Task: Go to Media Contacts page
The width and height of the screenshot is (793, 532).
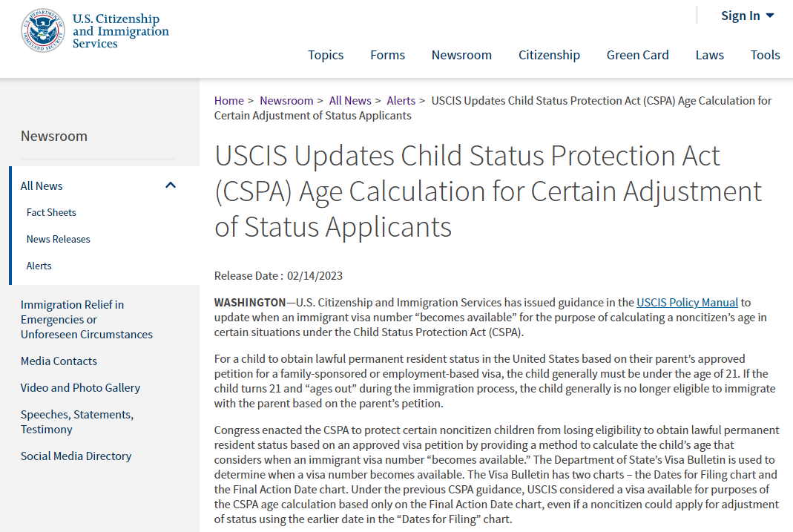Action: (x=59, y=361)
